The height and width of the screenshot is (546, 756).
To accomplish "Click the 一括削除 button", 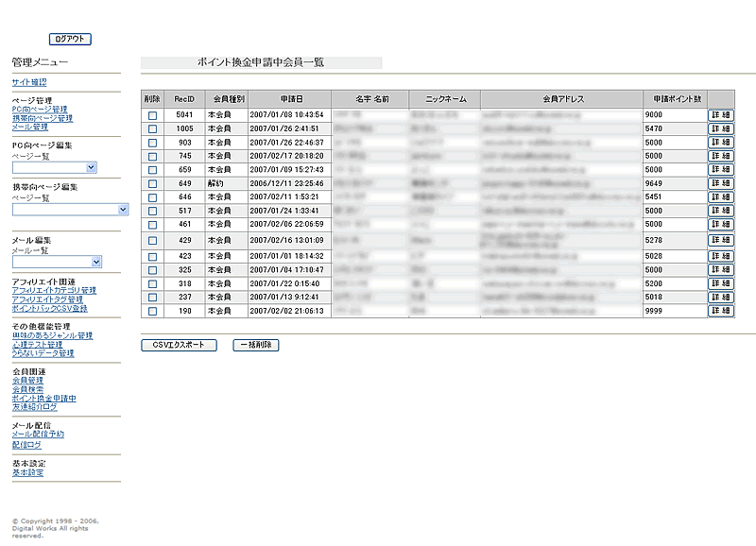I will pos(256,345).
